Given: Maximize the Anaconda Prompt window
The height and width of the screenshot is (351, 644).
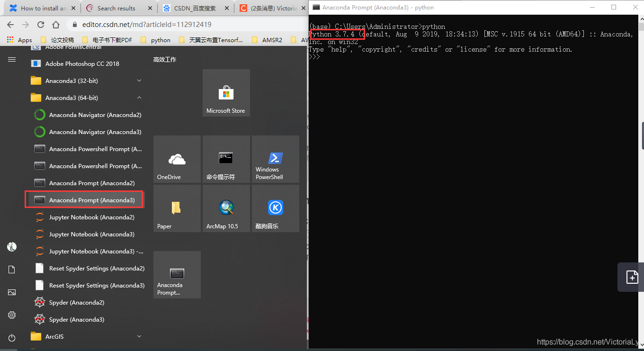Looking at the screenshot, I should point(614,7).
